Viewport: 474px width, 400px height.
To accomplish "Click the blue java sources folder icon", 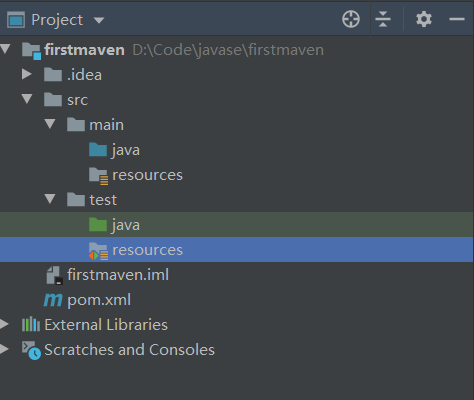I will (x=98, y=150).
